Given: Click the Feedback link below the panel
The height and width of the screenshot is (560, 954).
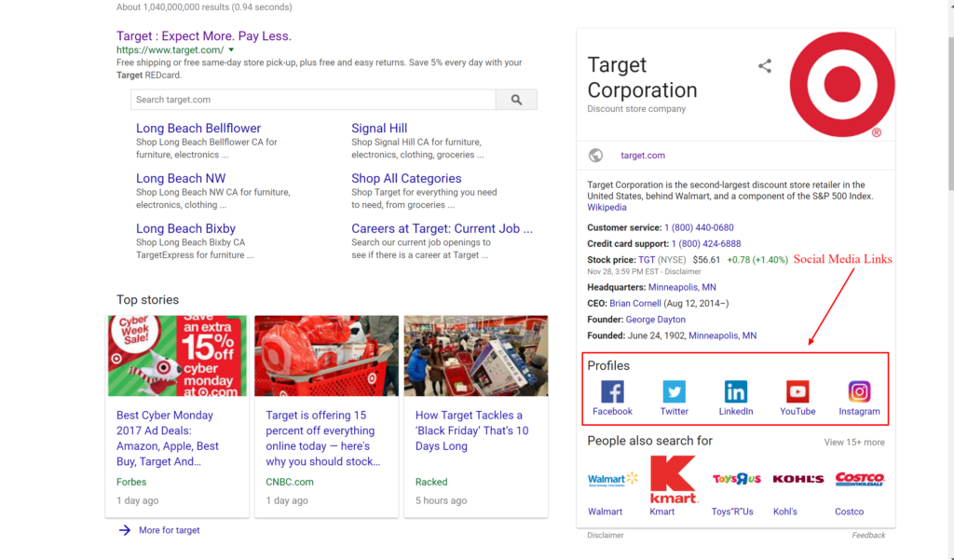Looking at the screenshot, I should tap(868, 535).
